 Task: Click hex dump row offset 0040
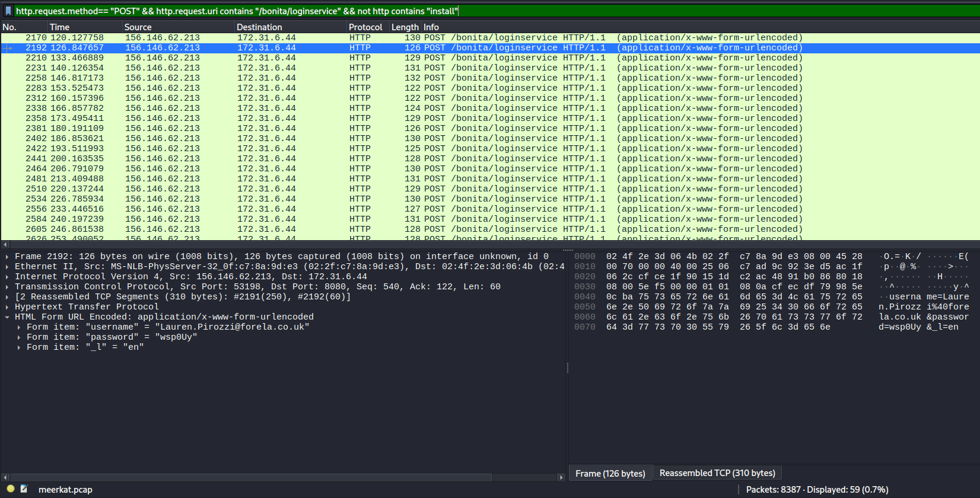point(585,297)
